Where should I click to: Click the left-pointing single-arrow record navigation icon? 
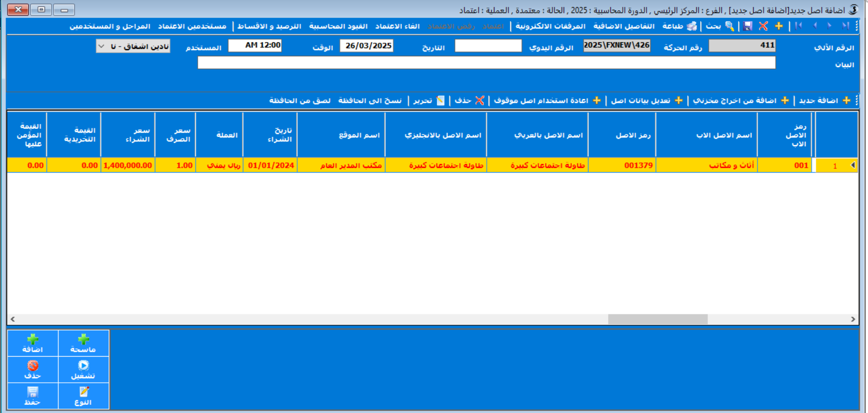[x=815, y=25]
